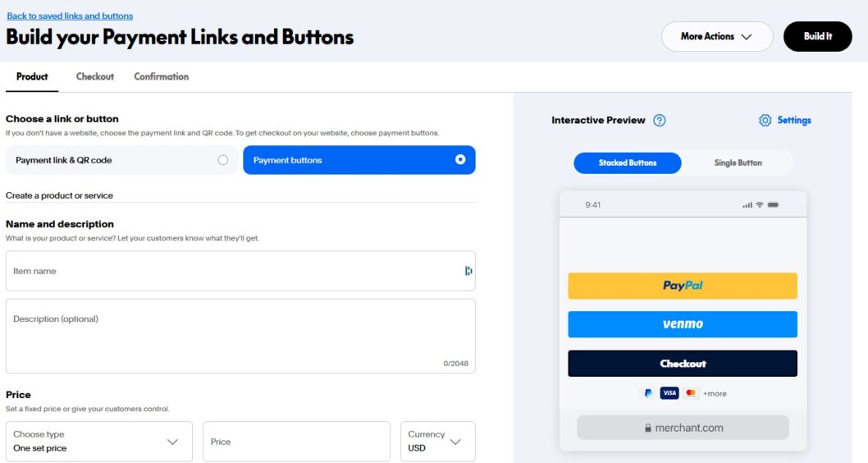Click the Build It button

tap(817, 36)
